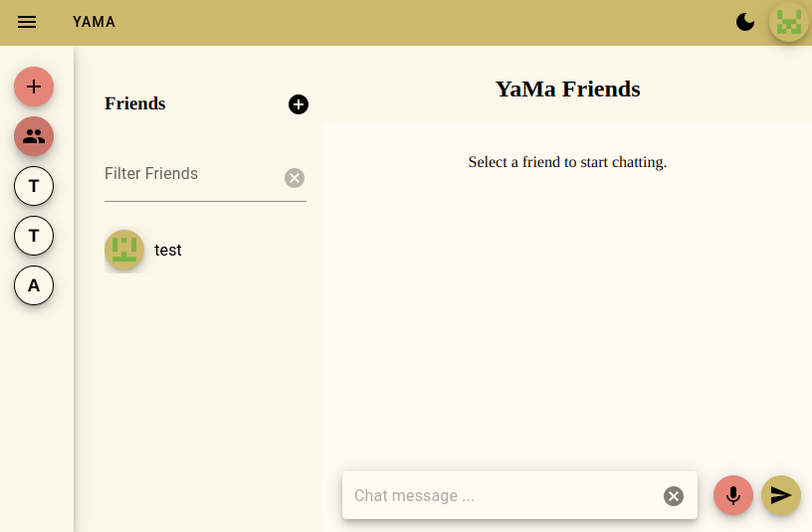This screenshot has width=812, height=532.
Task: Start voice recording with the microphone button
Action: click(733, 495)
